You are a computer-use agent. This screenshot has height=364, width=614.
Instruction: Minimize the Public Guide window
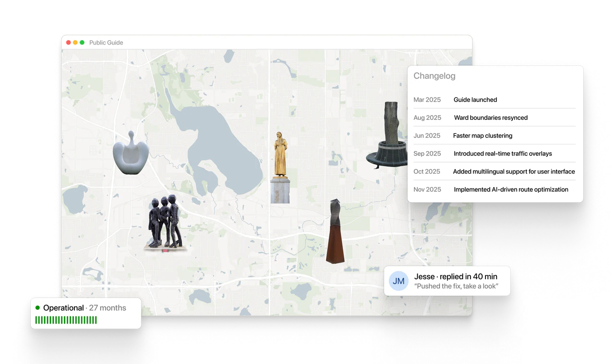click(75, 43)
